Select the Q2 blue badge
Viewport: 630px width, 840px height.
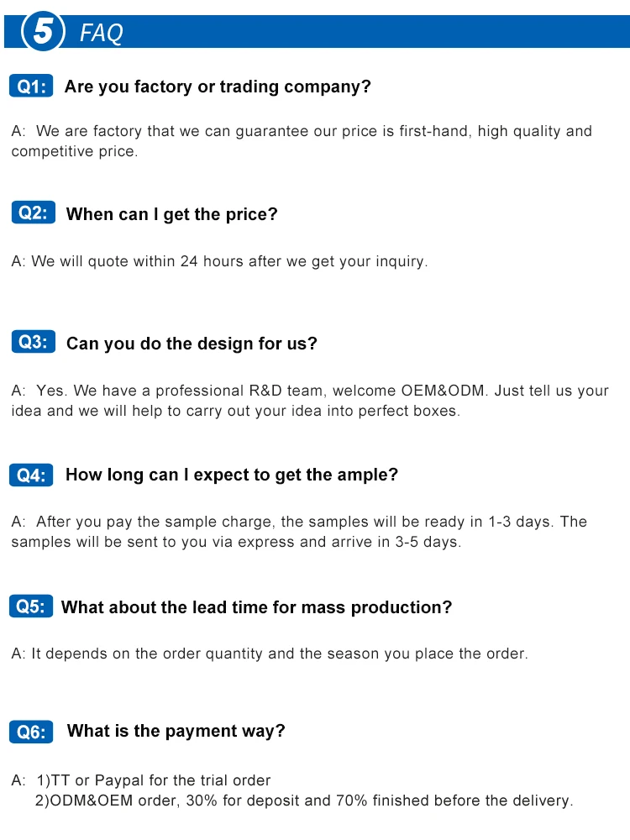[34, 213]
